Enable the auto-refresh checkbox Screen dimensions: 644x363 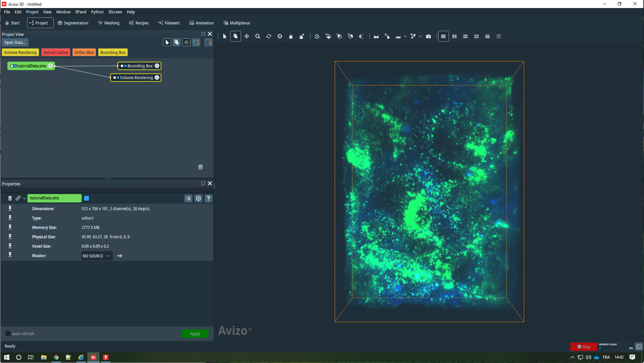point(8,334)
